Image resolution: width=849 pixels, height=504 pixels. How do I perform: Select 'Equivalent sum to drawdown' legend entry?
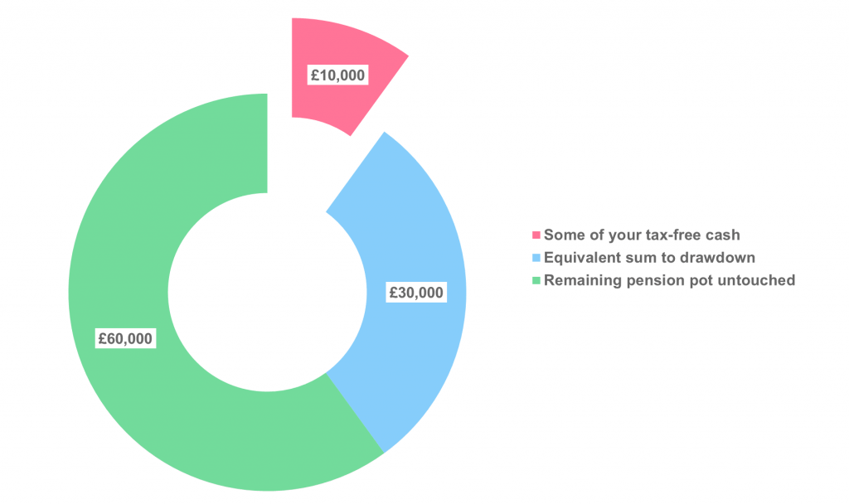click(643, 258)
